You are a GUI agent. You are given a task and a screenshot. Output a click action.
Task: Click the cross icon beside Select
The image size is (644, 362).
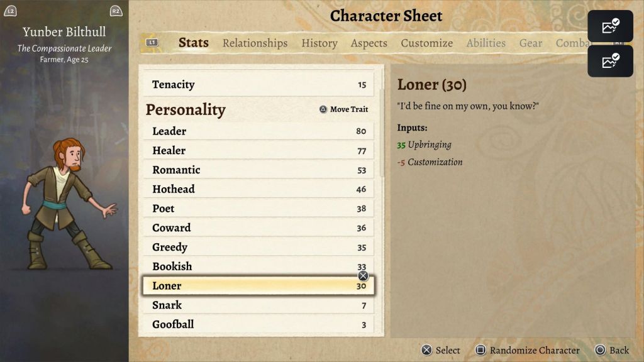point(426,350)
